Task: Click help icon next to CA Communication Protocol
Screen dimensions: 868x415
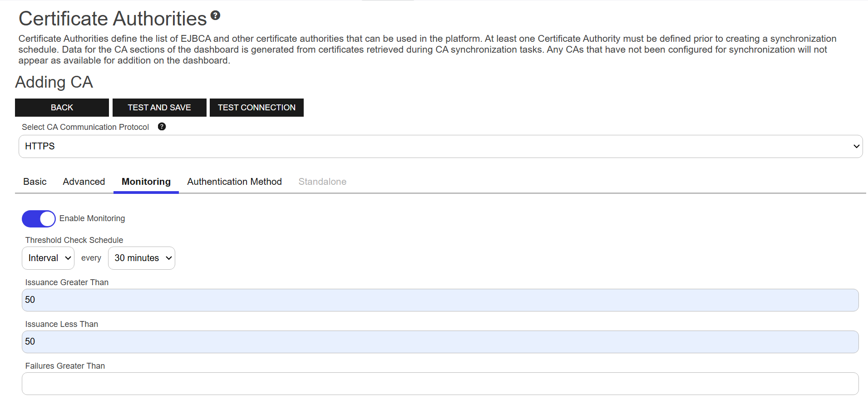Action: tap(162, 127)
